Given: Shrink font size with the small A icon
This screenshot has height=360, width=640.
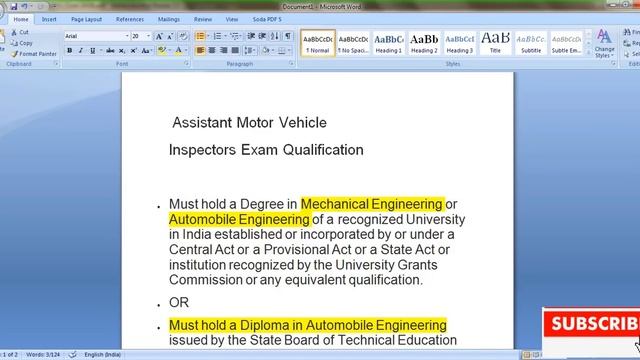Looking at the screenshot, I should 170,36.
